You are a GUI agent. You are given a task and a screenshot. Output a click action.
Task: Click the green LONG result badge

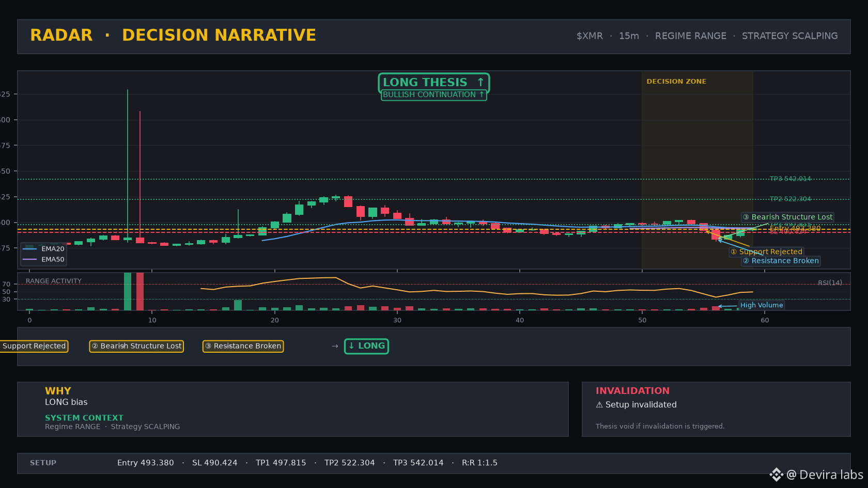[366, 346]
